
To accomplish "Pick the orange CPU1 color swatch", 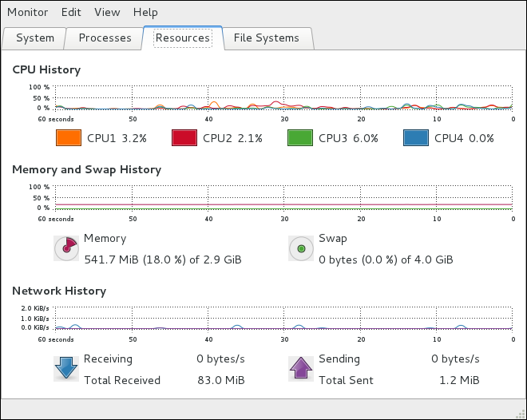I will click(68, 138).
